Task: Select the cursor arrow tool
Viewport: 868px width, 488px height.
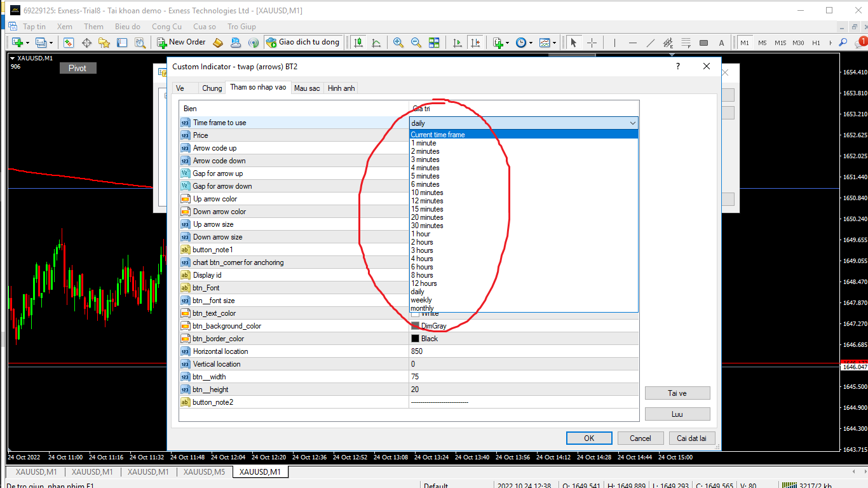Action: pyautogui.click(x=574, y=43)
